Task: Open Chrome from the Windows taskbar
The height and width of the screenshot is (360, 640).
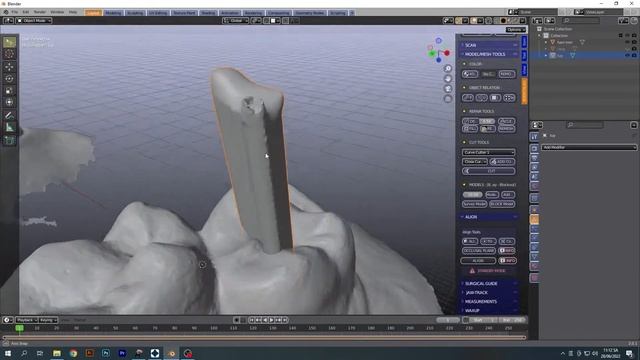Action: click(73, 353)
